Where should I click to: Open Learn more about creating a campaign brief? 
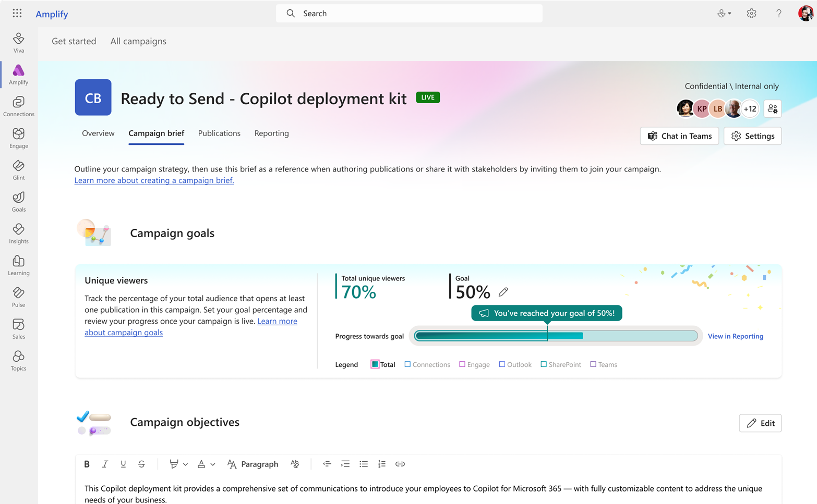154,180
